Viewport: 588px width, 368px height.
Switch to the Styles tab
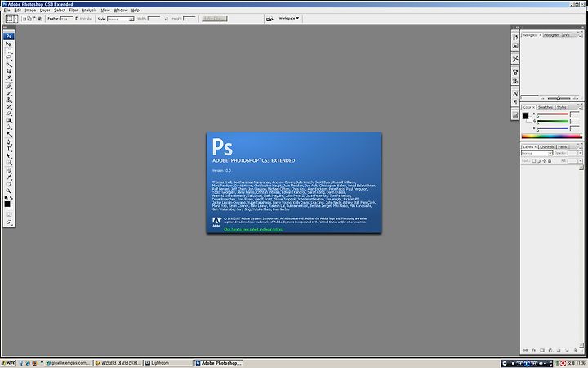click(561, 107)
